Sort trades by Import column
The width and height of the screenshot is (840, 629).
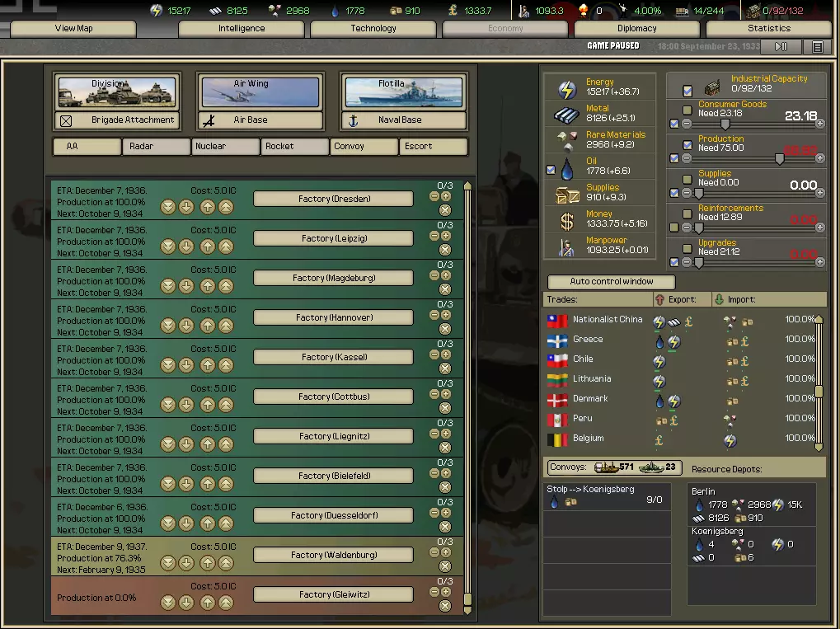coord(769,299)
